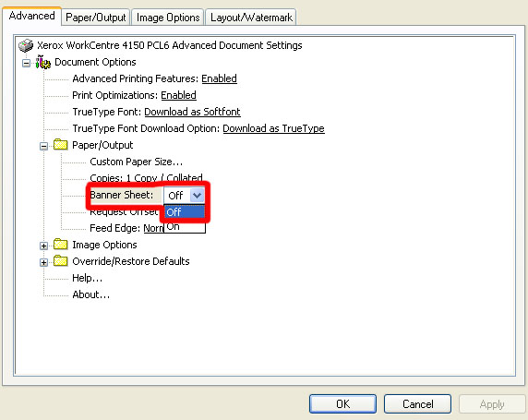528x420 pixels.
Task: Click the Image Options folder icon
Action: pos(61,245)
